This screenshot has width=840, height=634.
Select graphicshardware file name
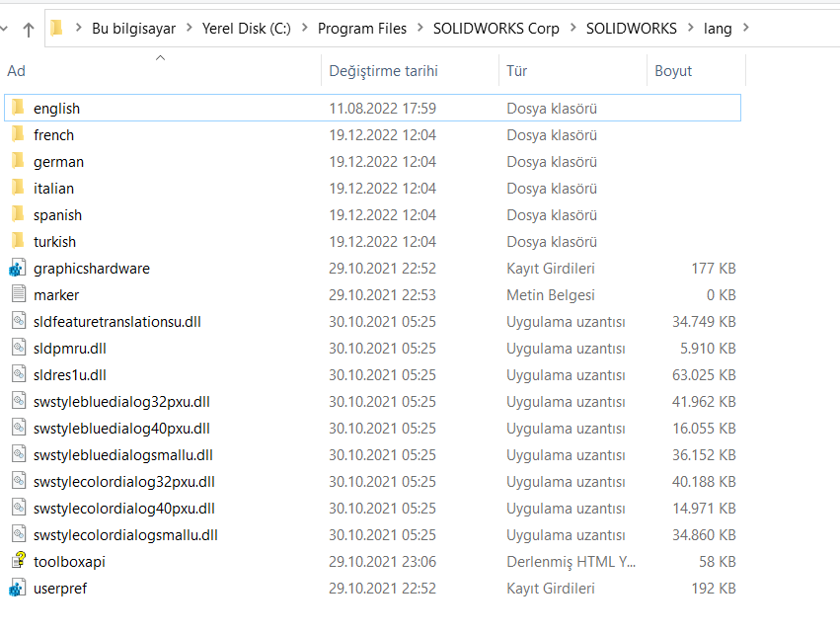[92, 269]
